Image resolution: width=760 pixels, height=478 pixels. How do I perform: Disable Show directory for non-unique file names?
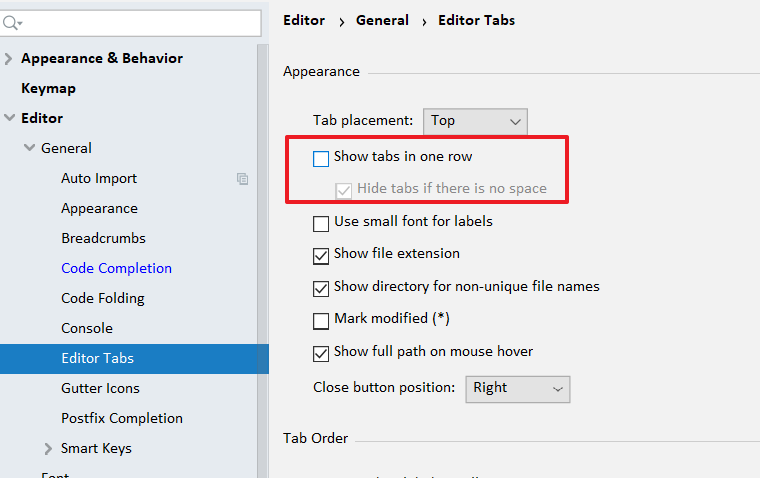[x=321, y=288]
